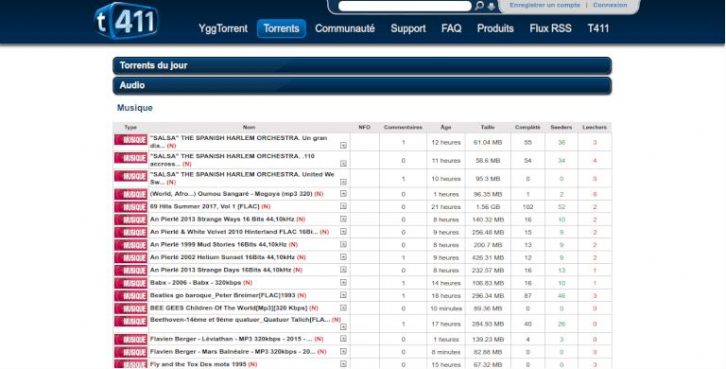Sort by the Leechers column header
Viewport: 726px width, 369px height.
595,127
